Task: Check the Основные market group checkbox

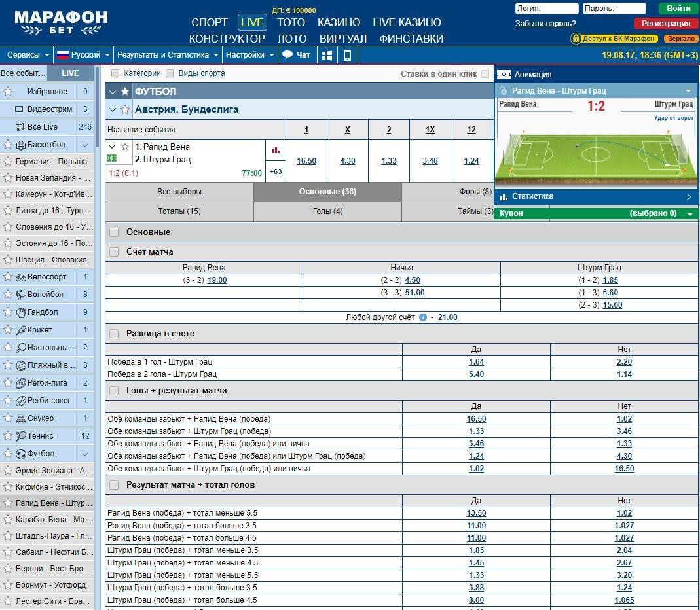Action: [115, 232]
